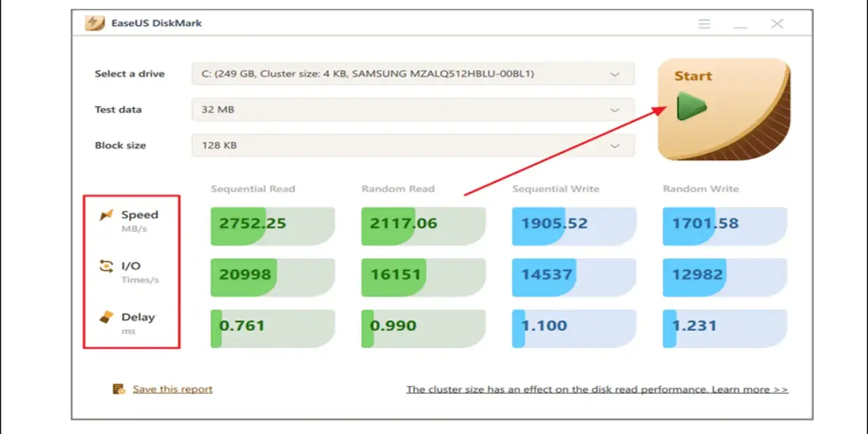868x434 pixels.
Task: Click the Block size chevron arrow
Action: point(615,146)
